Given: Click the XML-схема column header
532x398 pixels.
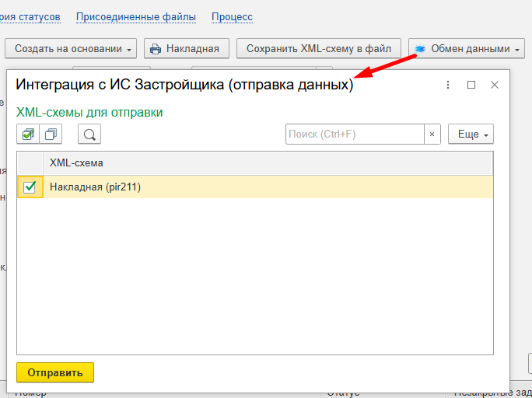Looking at the screenshot, I should click(x=76, y=162).
